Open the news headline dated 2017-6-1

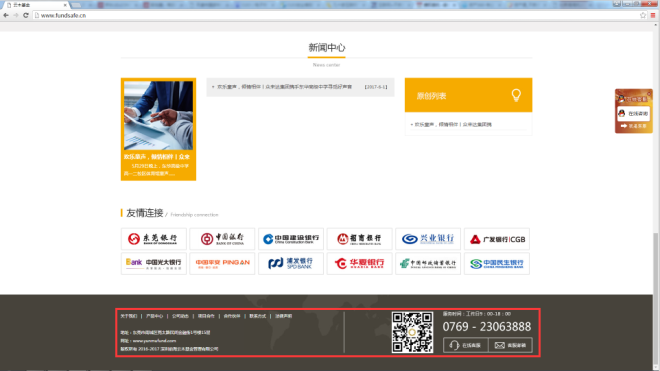click(284, 87)
